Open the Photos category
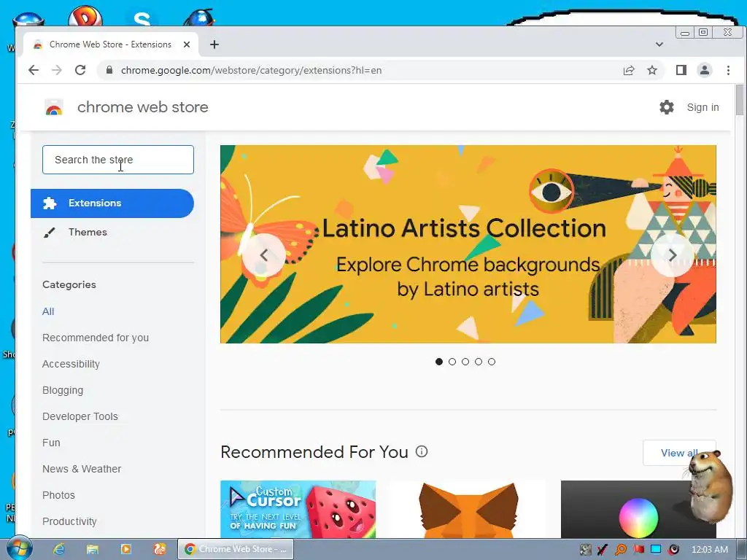 point(58,495)
